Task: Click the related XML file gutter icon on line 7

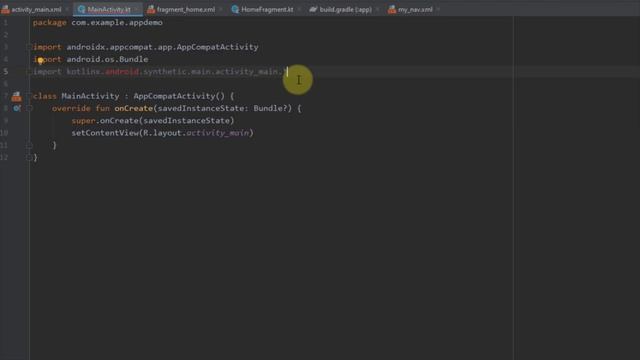Action: click(x=16, y=96)
